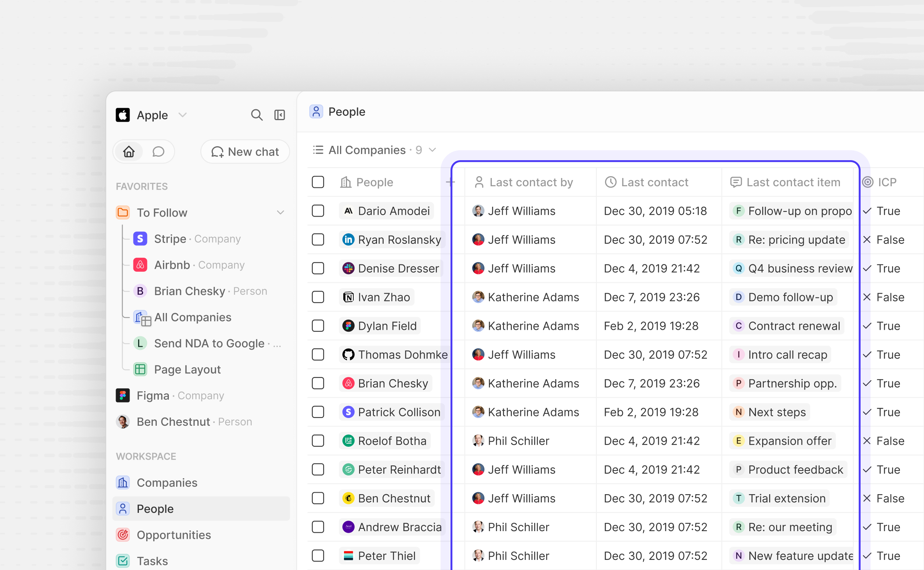The width and height of the screenshot is (924, 570).
Task: Click the Expansion offer contact item
Action: (782, 441)
